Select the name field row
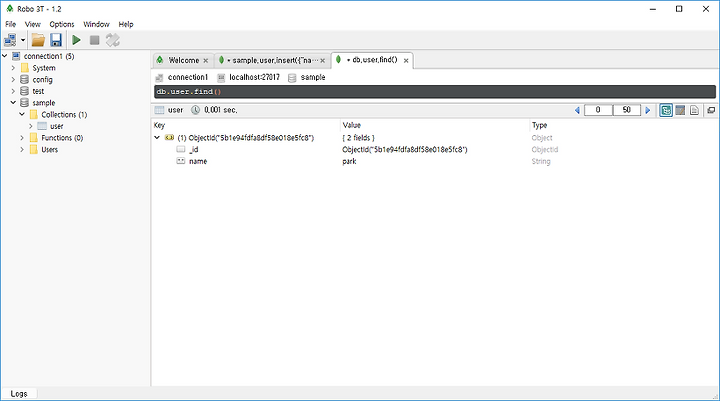 (435, 161)
